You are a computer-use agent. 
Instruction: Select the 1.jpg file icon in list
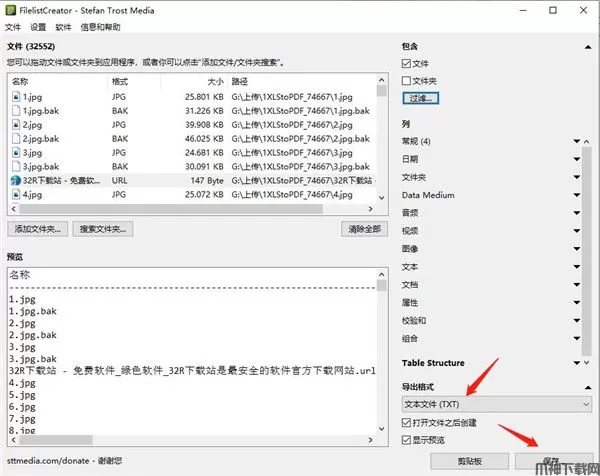[x=16, y=96]
